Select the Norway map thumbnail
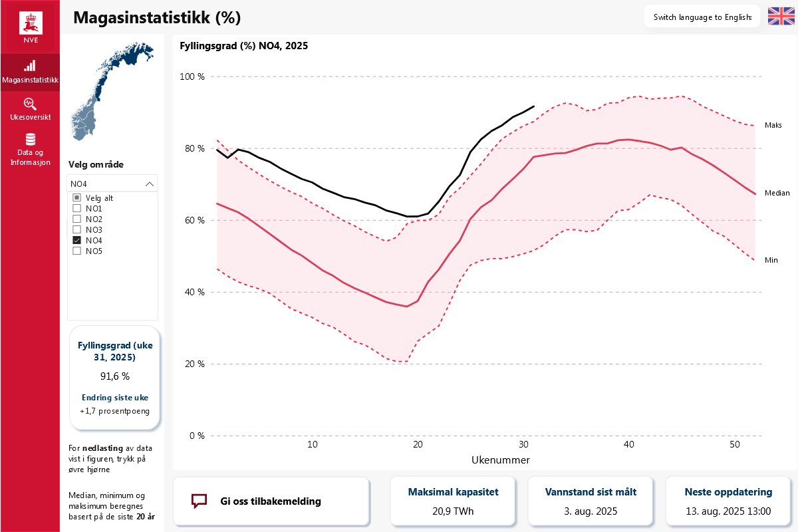798x532 pixels. pyautogui.click(x=111, y=91)
